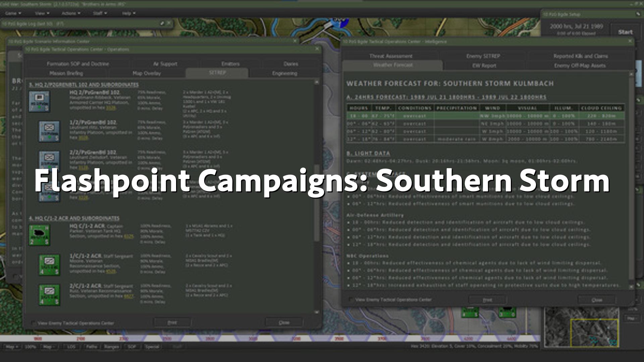Switch to the Engineering tab
This screenshot has height=362, width=644.
pos(284,73)
